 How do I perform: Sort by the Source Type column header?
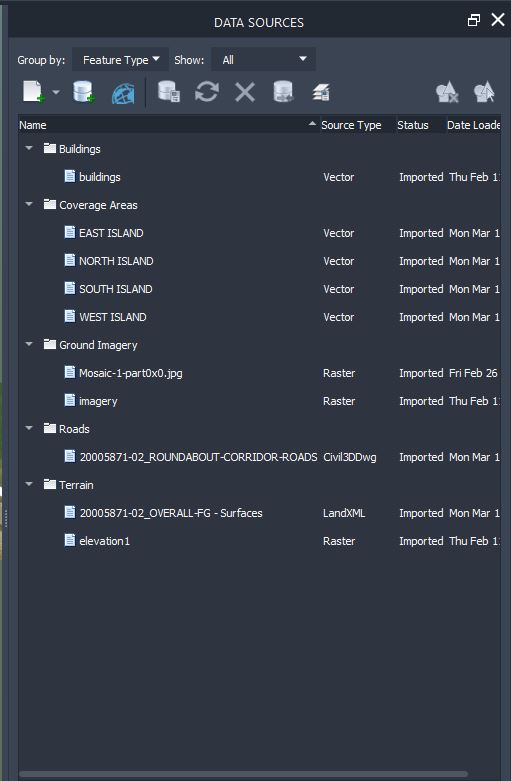357,125
